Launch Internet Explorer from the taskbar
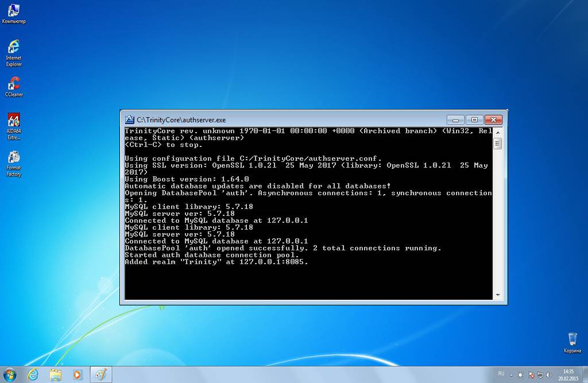 [x=33, y=375]
